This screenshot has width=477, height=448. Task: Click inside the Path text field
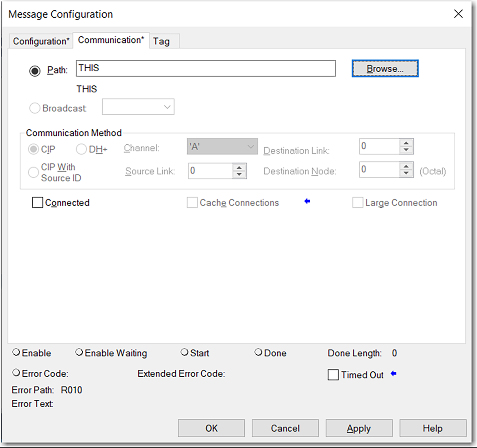204,68
